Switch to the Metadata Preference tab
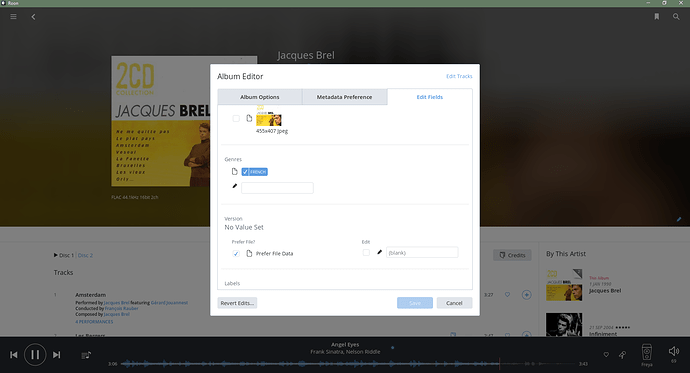This screenshot has height=373, width=690. [x=345, y=97]
